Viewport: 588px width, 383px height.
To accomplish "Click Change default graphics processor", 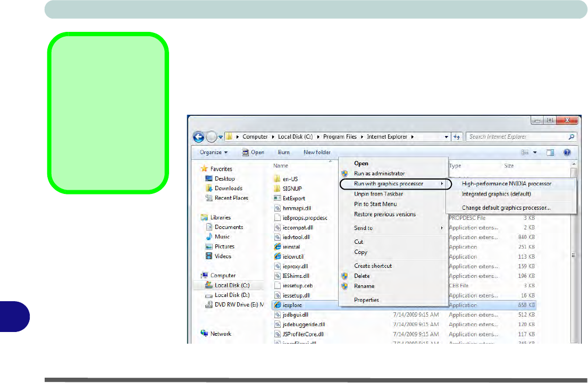I will tap(506, 208).
